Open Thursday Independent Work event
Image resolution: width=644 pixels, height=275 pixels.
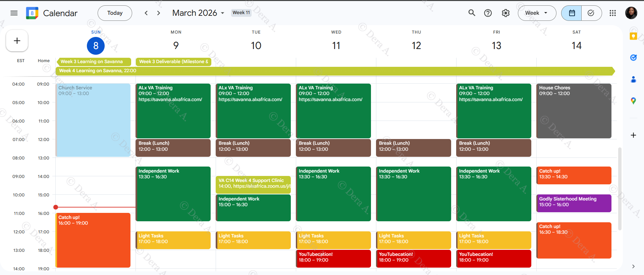pos(414,194)
